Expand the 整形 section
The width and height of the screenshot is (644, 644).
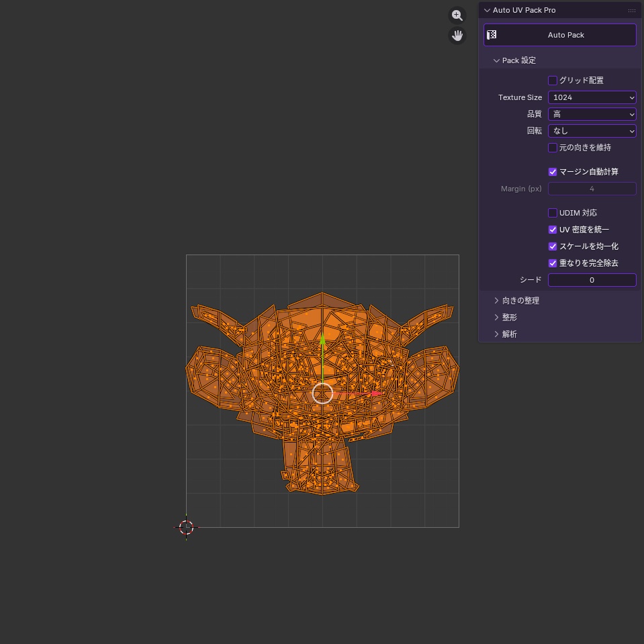pos(496,318)
